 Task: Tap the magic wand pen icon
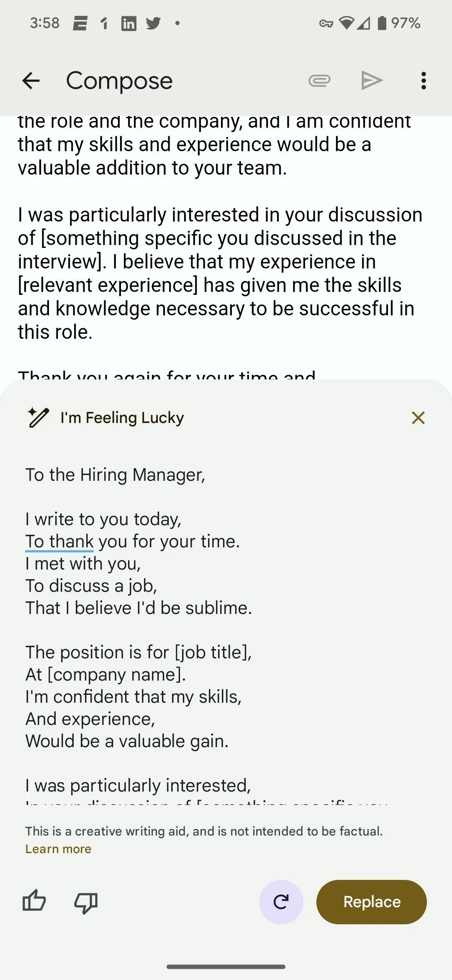[x=38, y=417]
